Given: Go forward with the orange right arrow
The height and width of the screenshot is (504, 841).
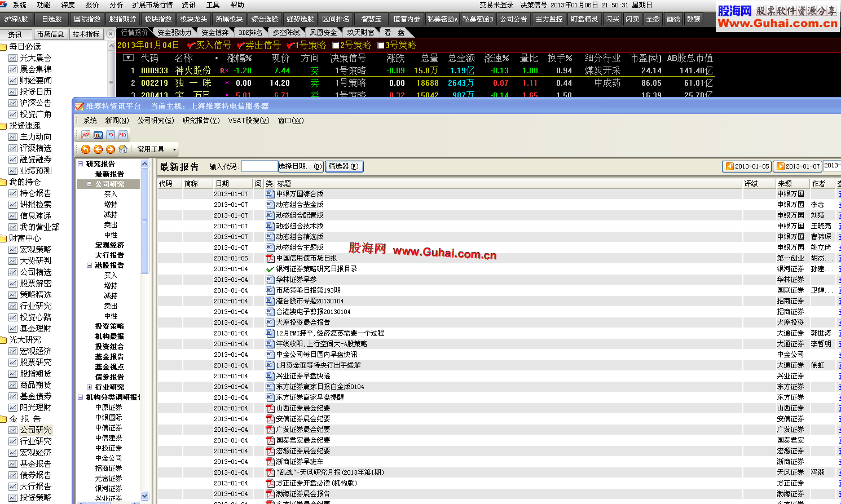Looking at the screenshot, I should [x=111, y=149].
